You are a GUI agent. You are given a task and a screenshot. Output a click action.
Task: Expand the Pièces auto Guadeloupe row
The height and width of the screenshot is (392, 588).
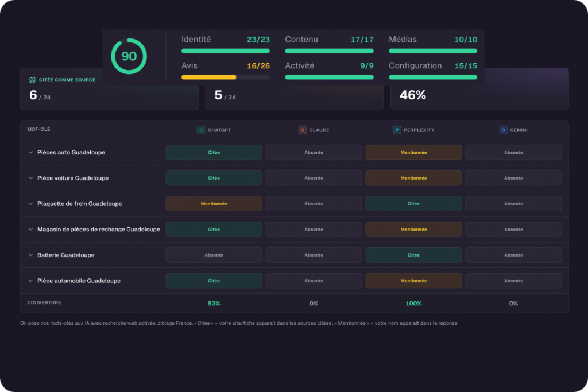pos(30,152)
